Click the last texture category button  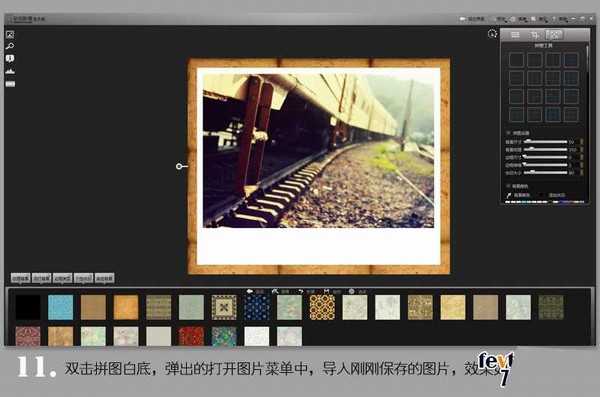point(104,278)
